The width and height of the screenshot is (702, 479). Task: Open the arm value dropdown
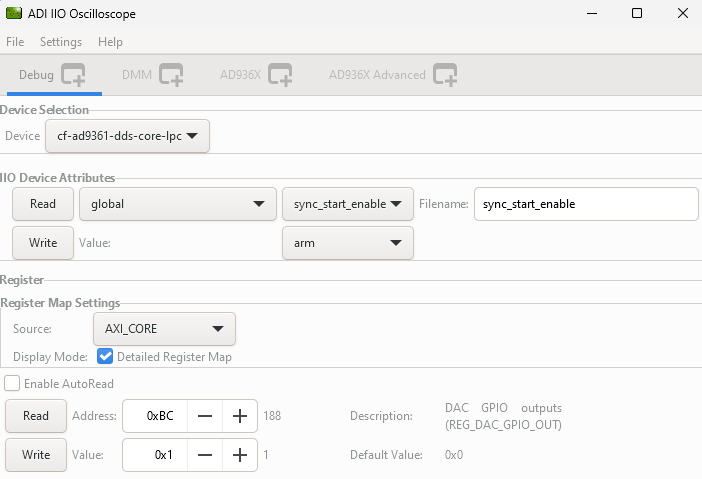[x=348, y=243]
